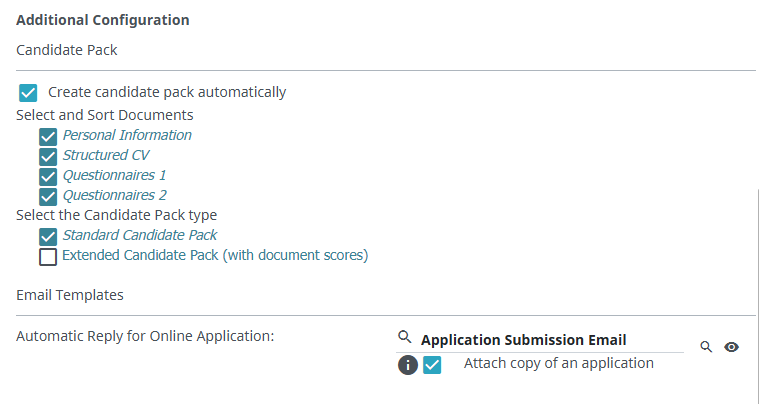Toggle the Structured CV checkbox
Screen dimensions: 759x404
click(x=48, y=156)
